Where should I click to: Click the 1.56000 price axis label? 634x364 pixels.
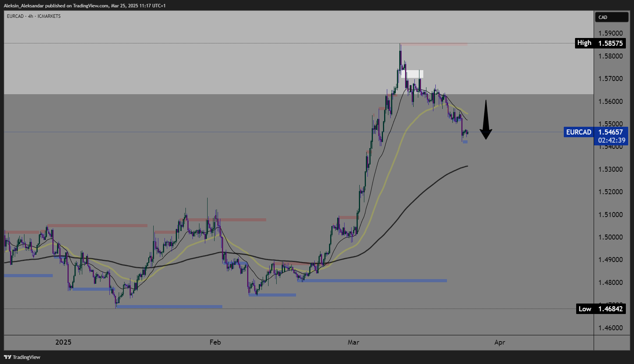pos(610,102)
